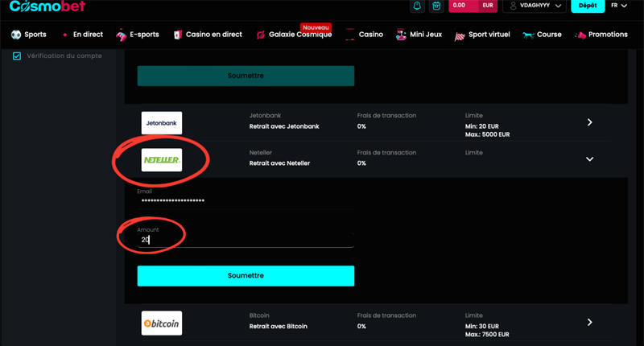The height and width of the screenshot is (346, 644).
Task: Click the Neteller logo
Action: coord(162,159)
